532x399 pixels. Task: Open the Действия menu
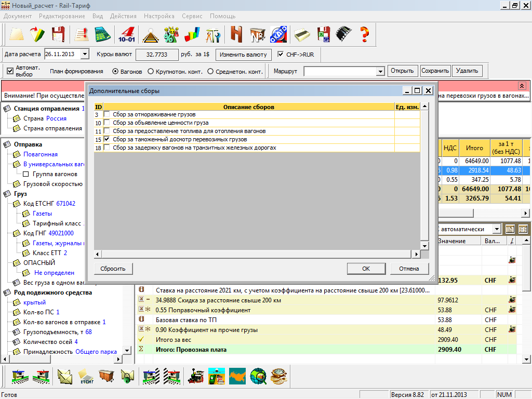(124, 16)
